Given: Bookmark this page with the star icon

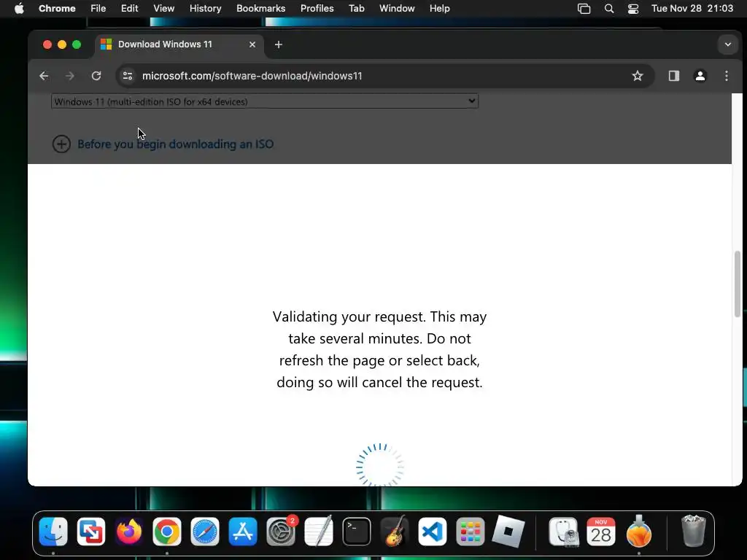Looking at the screenshot, I should click(638, 76).
